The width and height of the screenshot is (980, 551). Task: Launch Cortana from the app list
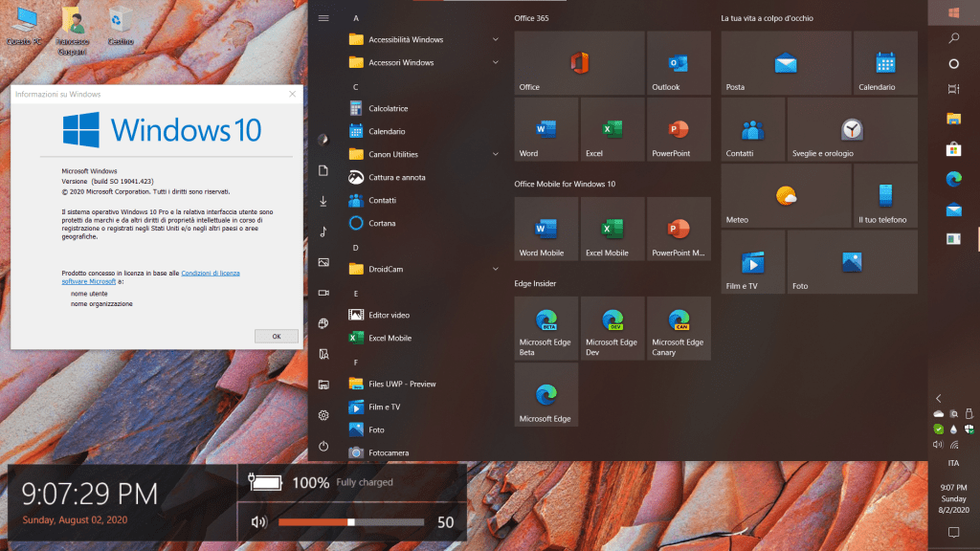382,223
